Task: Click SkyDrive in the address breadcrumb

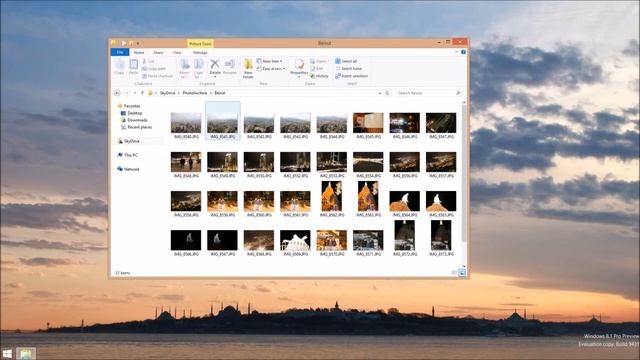Action: [167, 93]
